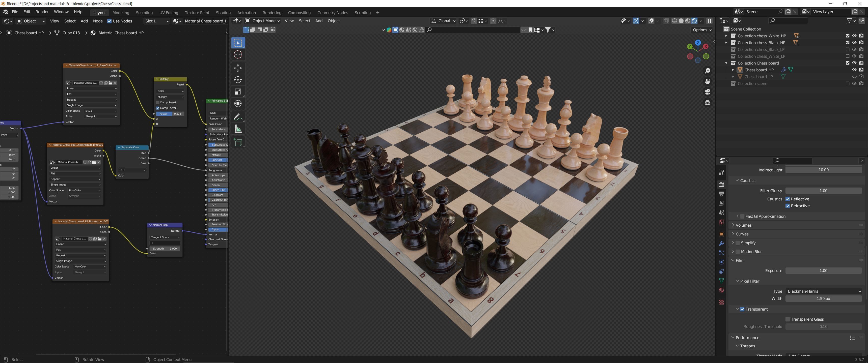Image resolution: width=868 pixels, height=363 pixels.
Task: Click the zoom view magnifier gizmo
Action: coord(708,71)
